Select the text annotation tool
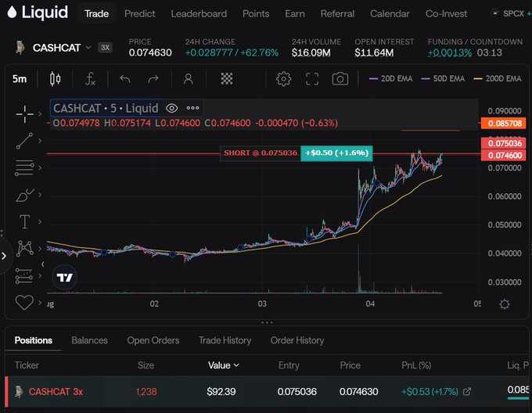This screenshot has height=413, width=532. coord(24,222)
